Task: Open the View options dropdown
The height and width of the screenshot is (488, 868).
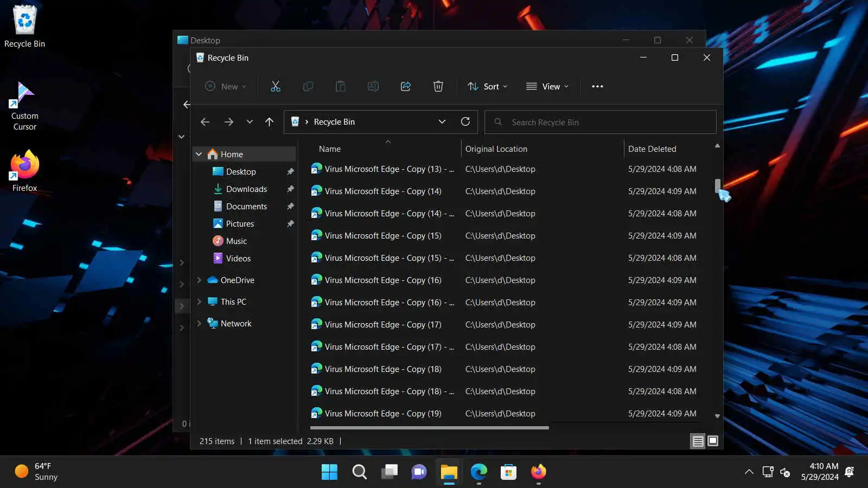Action: pyautogui.click(x=547, y=86)
